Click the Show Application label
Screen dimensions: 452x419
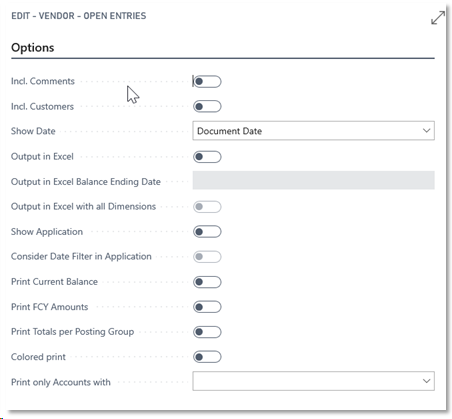pyautogui.click(x=47, y=232)
